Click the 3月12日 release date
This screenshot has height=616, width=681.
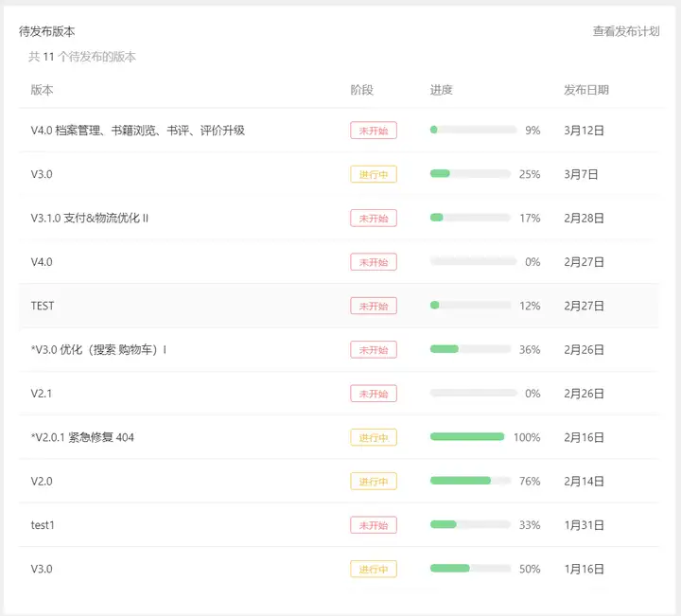[584, 131]
